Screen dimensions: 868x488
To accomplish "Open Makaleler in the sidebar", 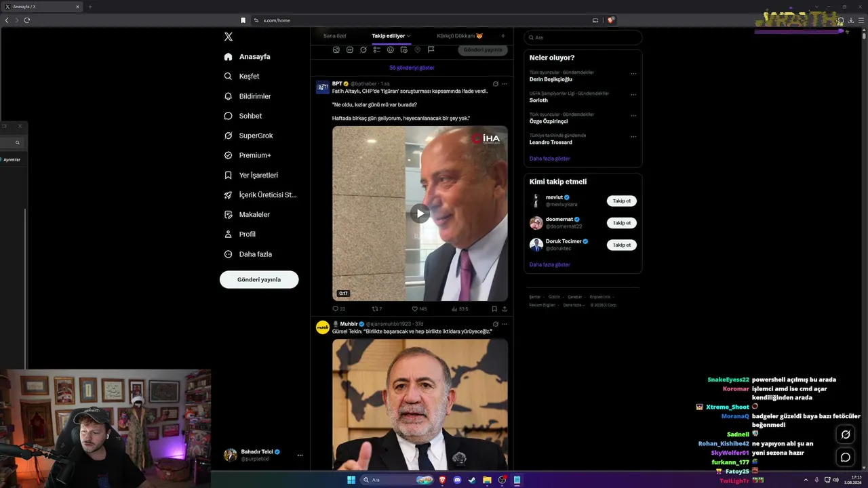I will pos(247,214).
